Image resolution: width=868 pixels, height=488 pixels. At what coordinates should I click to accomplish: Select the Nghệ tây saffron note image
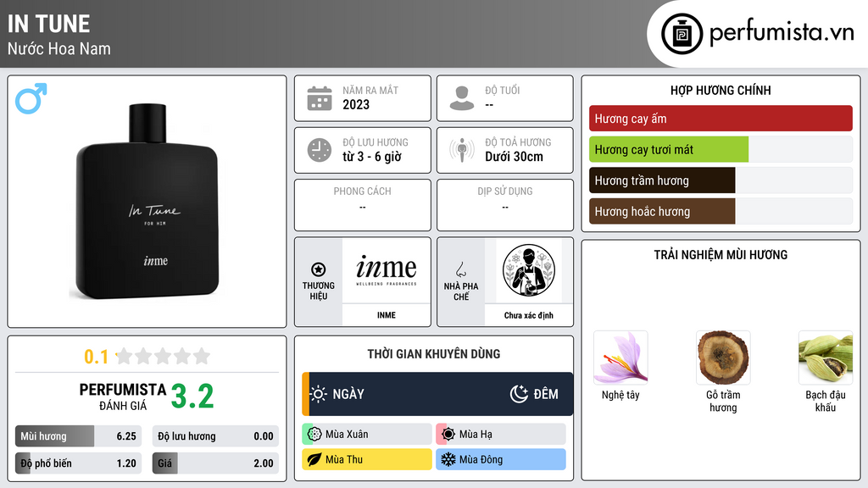point(620,358)
